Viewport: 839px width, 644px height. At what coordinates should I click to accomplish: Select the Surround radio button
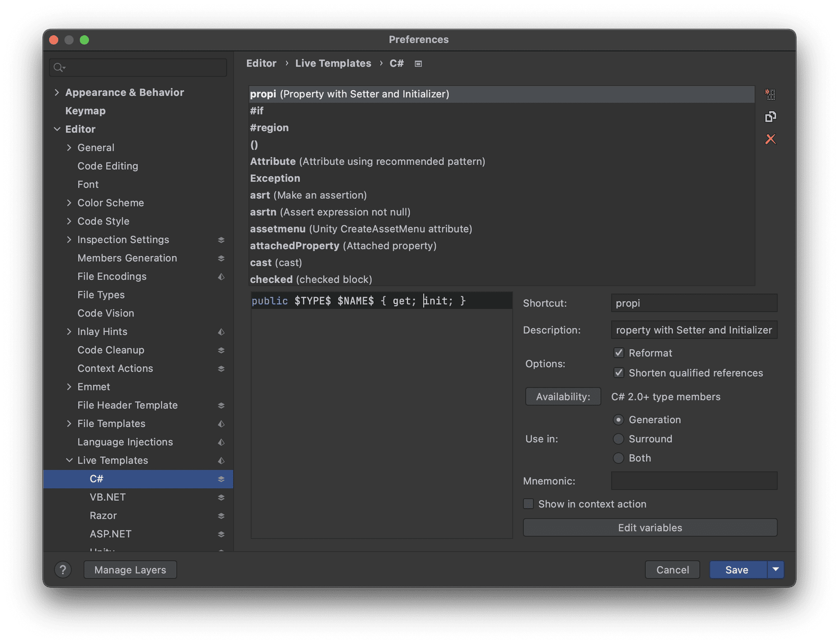(x=618, y=439)
